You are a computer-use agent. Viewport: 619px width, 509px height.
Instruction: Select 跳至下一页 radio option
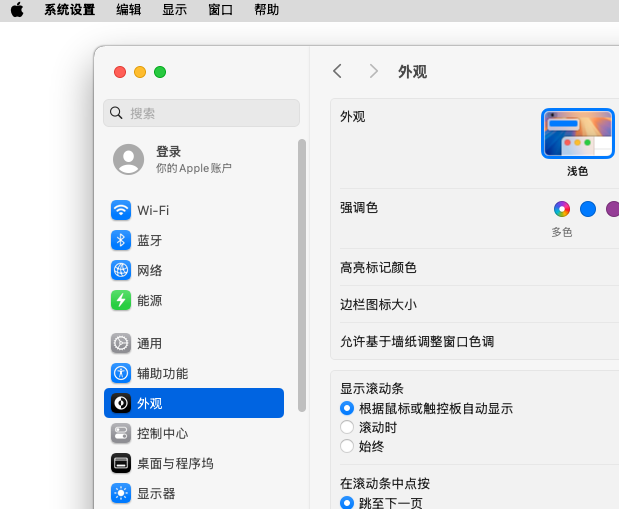click(x=347, y=503)
